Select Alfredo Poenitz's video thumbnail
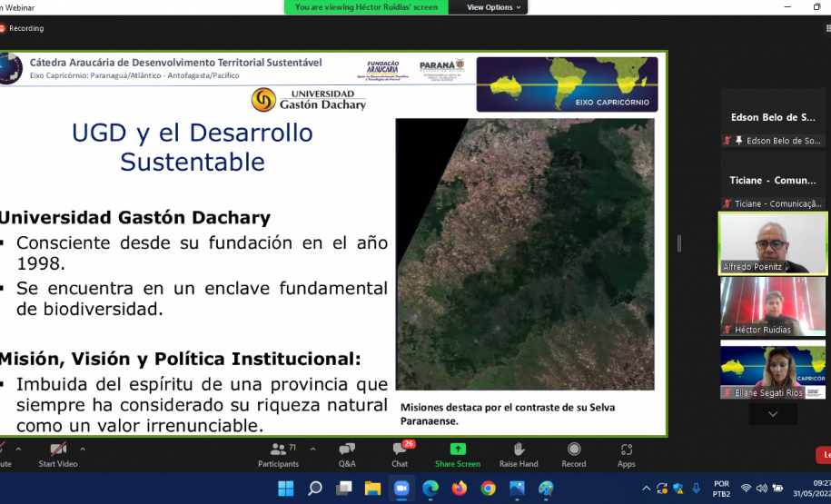 [773, 242]
